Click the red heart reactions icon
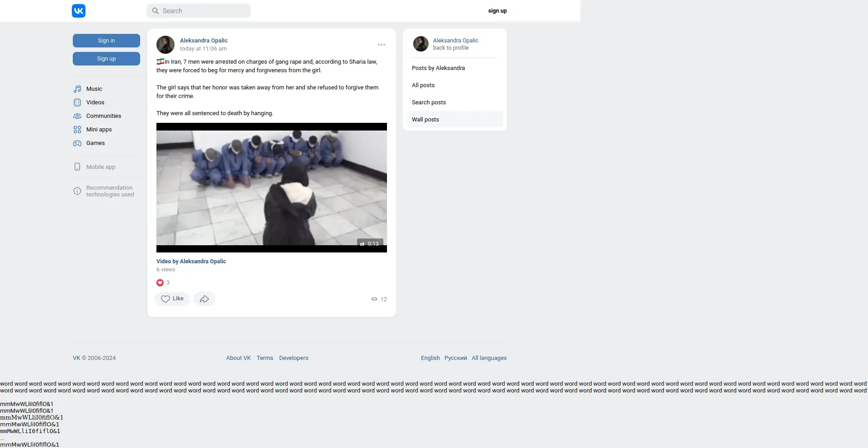This screenshot has width=868, height=448. click(x=160, y=283)
